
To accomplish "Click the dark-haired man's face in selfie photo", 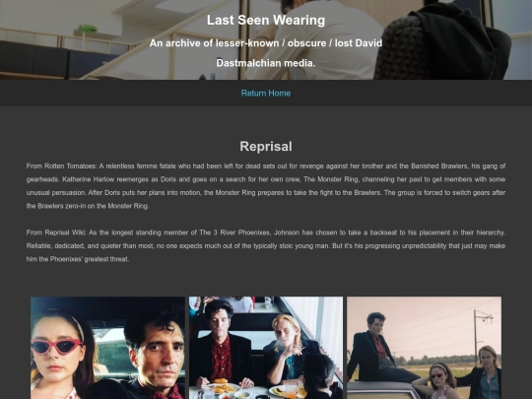I will tap(157, 357).
